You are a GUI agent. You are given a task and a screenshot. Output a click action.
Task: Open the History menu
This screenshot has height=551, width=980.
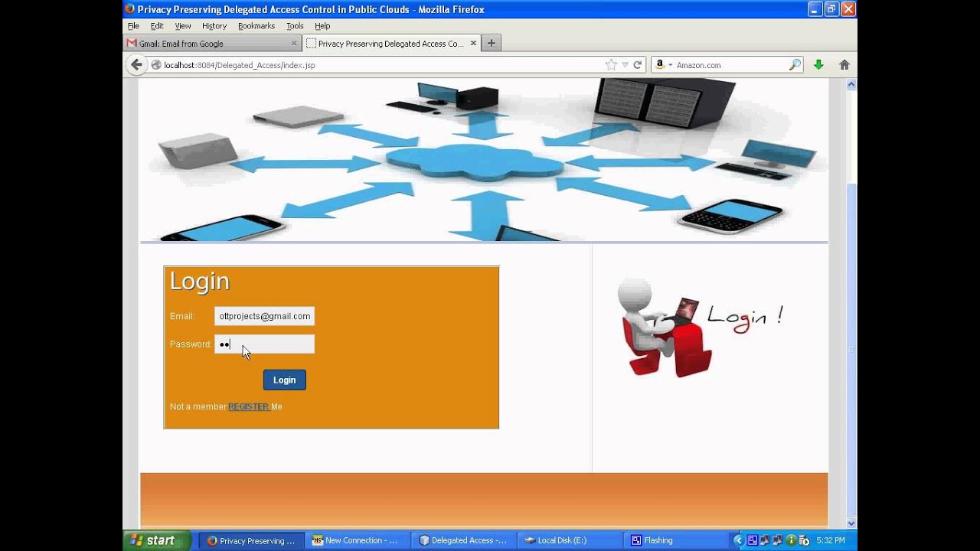(x=214, y=26)
